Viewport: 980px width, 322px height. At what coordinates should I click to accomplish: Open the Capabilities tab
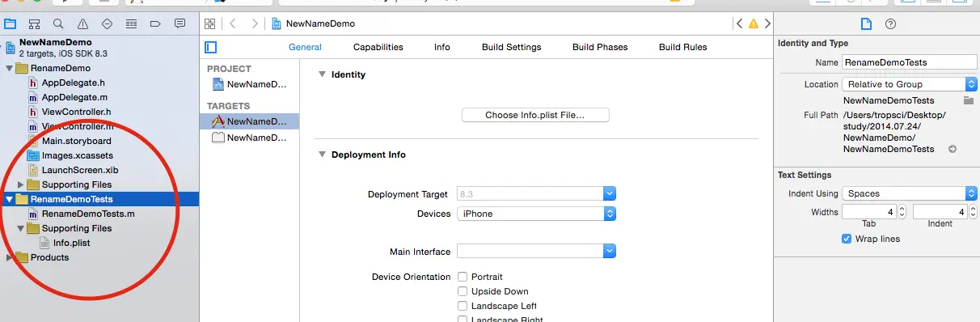click(378, 47)
